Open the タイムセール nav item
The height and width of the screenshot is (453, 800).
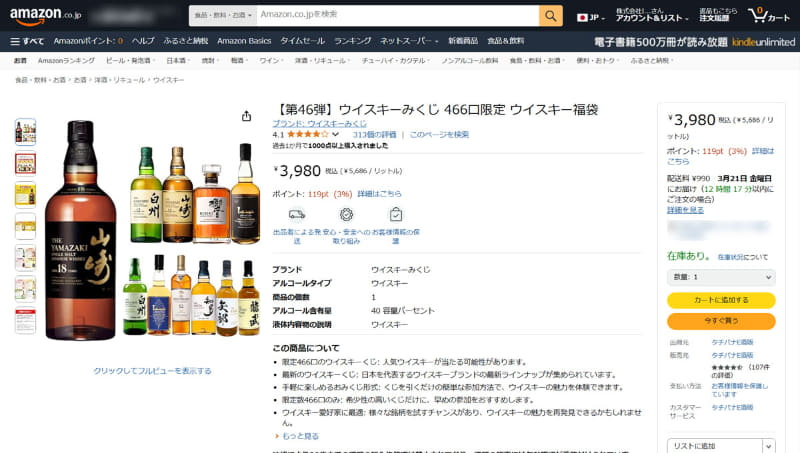click(303, 41)
